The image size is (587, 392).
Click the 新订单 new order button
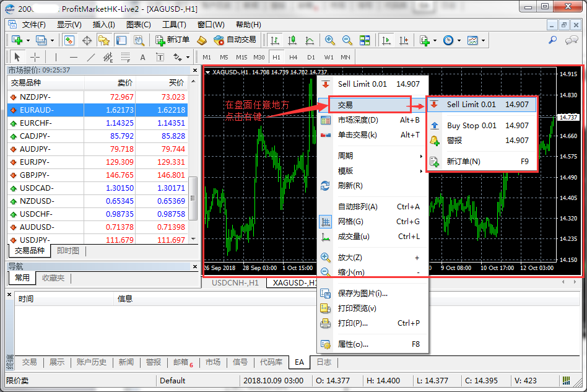coord(171,40)
